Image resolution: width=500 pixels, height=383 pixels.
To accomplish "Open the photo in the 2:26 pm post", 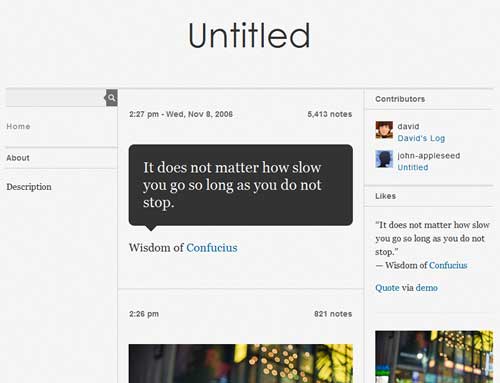I will tap(241, 363).
